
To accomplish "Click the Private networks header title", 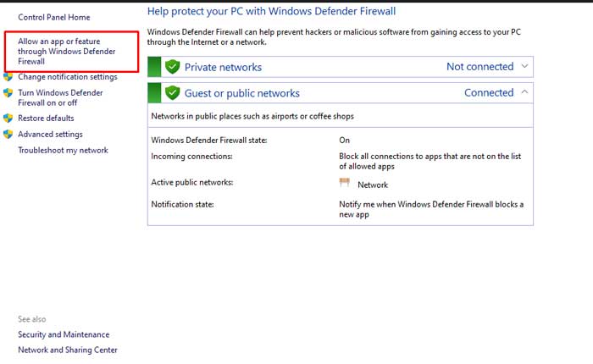I will click(223, 67).
